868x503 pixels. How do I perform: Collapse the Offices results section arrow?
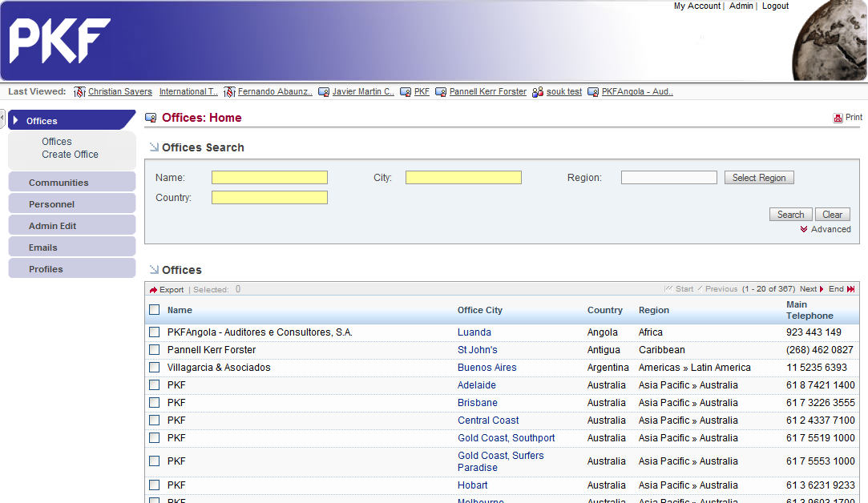(154, 269)
